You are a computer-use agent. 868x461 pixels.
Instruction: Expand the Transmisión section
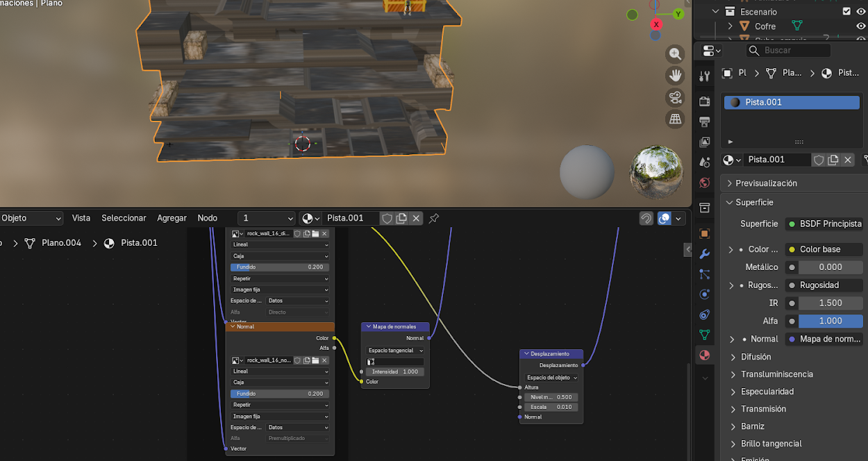731,409
